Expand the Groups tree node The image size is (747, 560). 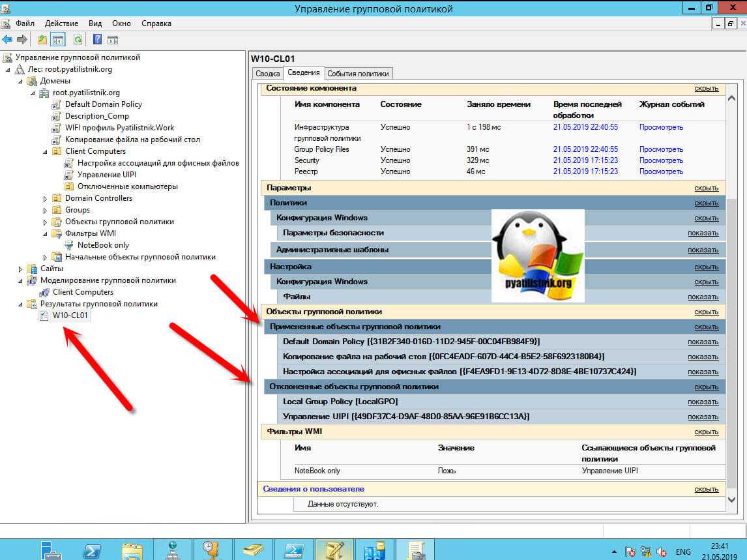(46, 210)
